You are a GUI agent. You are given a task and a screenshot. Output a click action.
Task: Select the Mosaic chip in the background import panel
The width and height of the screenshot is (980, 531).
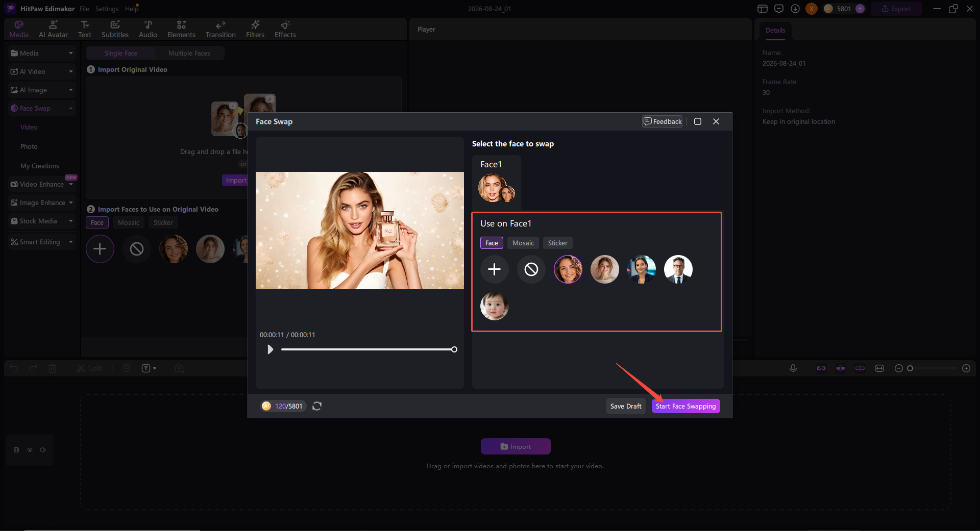[x=129, y=222]
